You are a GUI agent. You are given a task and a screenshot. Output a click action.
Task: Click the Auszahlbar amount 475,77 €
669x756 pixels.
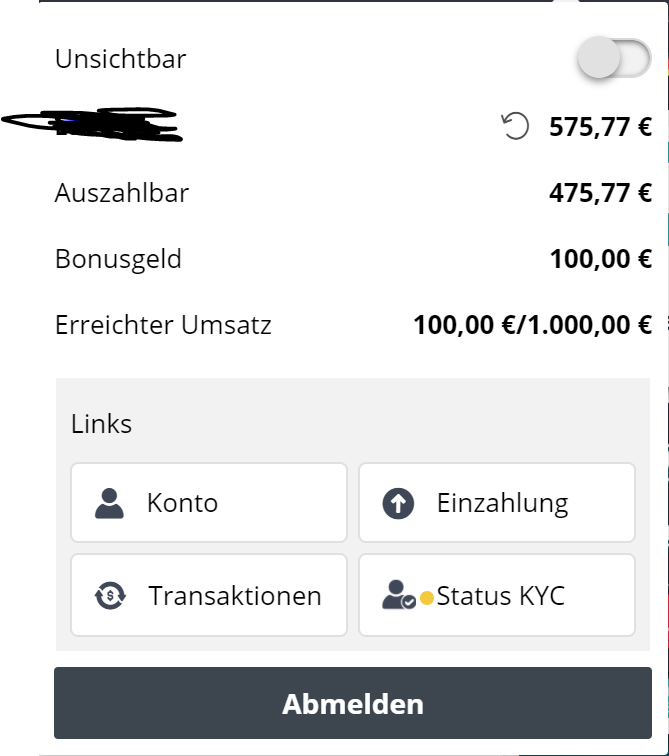click(x=601, y=193)
